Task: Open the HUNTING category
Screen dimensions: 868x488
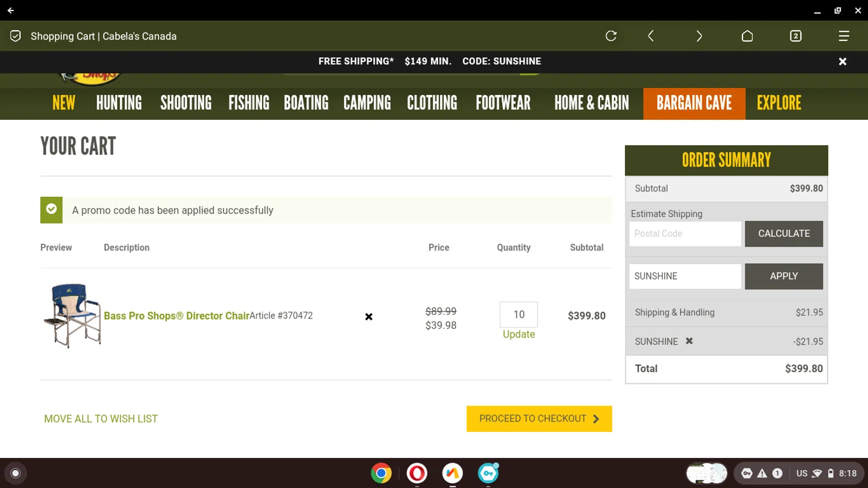Action: tap(119, 103)
